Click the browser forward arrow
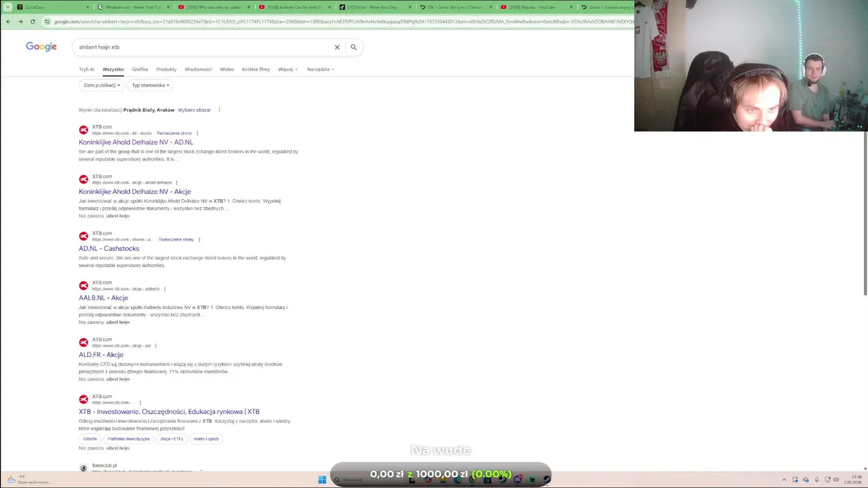868x488 pixels. 20,22
